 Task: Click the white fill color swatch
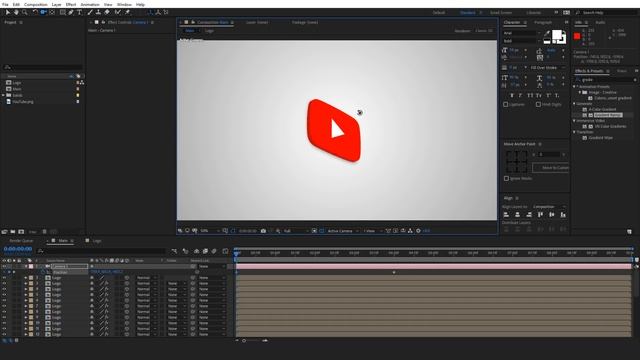click(557, 35)
